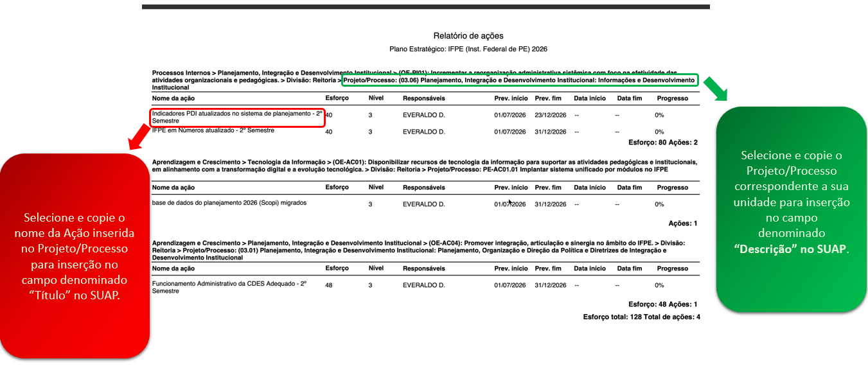The height and width of the screenshot is (368, 868).
Task: Select the Projeto/Processo text in the green box
Action: point(519,80)
